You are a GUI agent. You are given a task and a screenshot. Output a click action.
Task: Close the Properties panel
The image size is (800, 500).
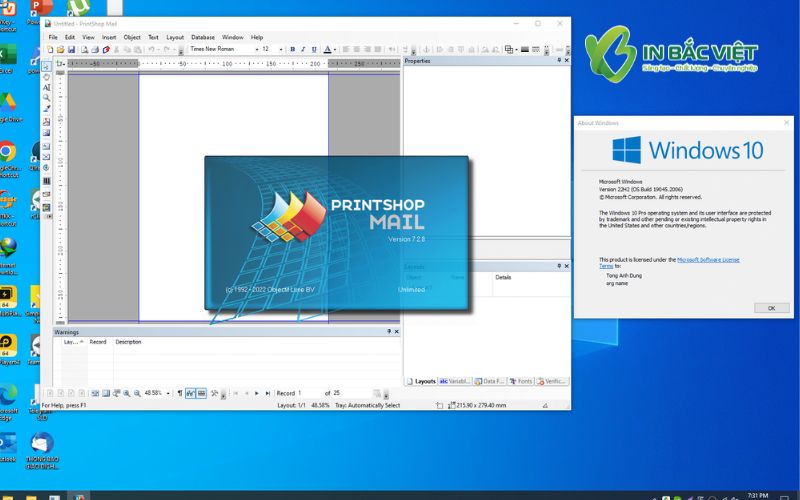[566, 60]
